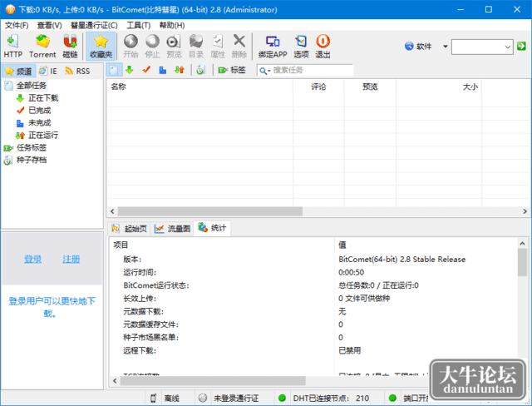532x406 pixels.
Task: Open the 查看(V) menu
Action: click(50, 26)
